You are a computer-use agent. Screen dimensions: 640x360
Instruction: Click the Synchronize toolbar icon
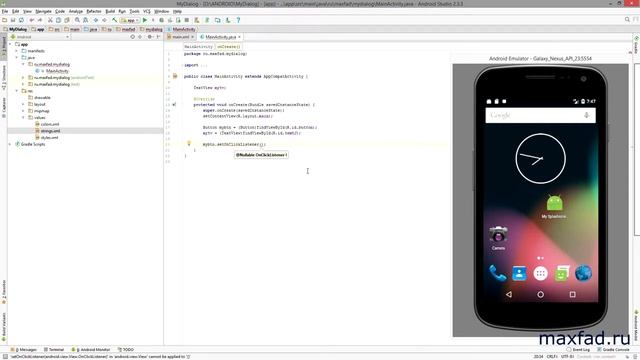(x=21, y=20)
